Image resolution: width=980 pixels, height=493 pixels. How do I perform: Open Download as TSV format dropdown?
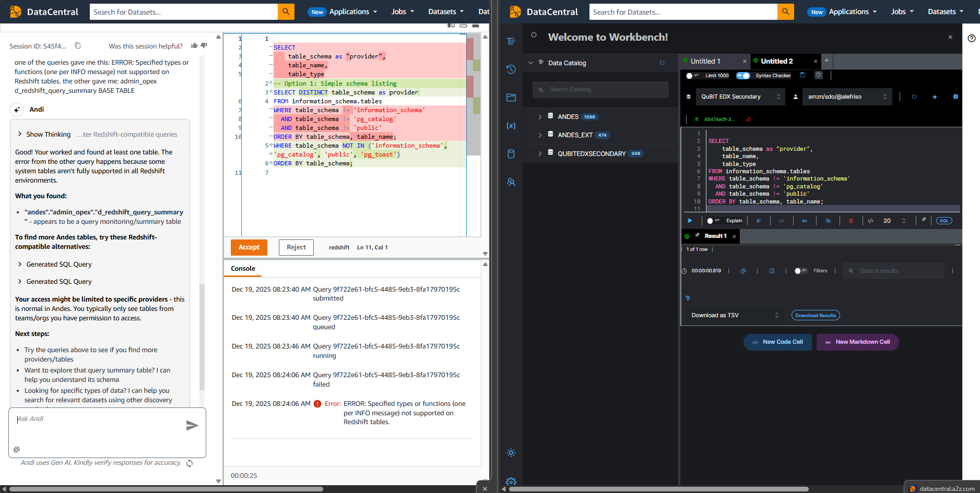(x=735, y=315)
